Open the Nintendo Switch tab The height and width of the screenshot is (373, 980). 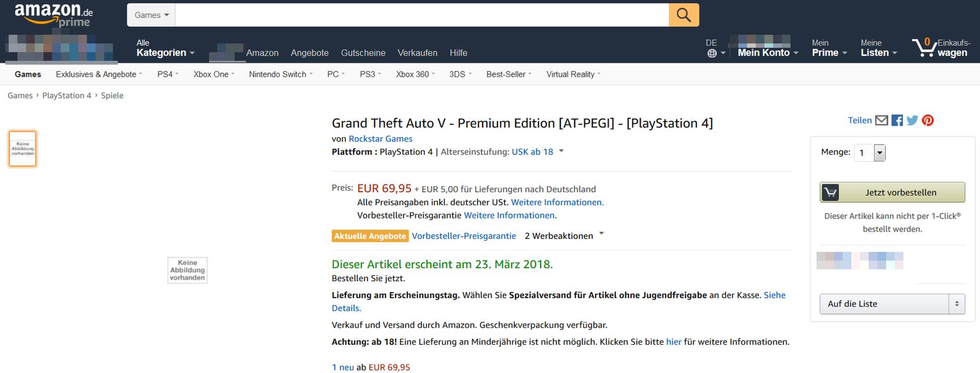click(x=277, y=74)
